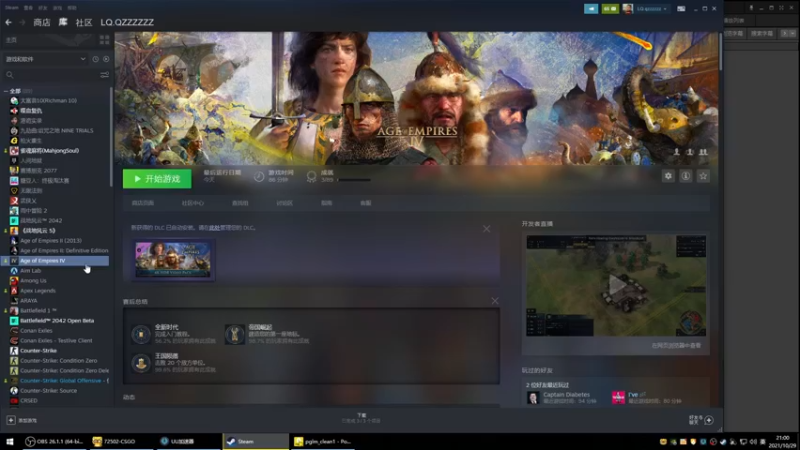Click Captain Diabetes friend avatar
800x450 pixels.
[533, 398]
